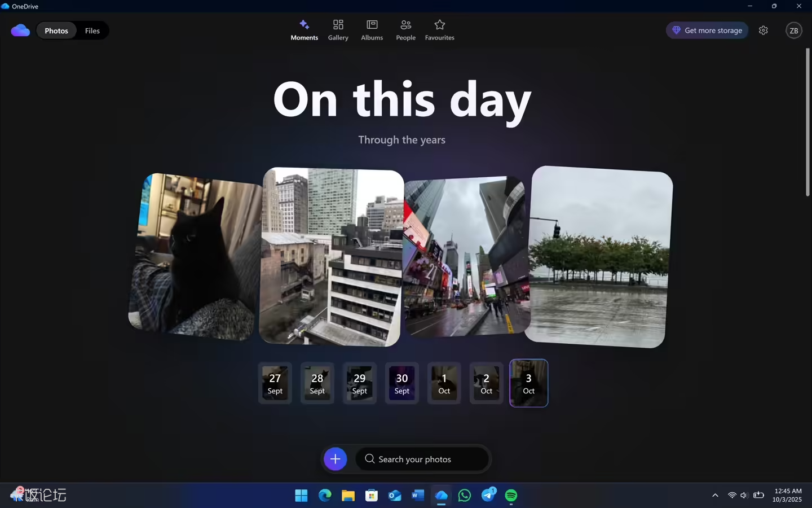Image resolution: width=812 pixels, height=508 pixels.
Task: Jump to 30 Sept date tile
Action: point(401,383)
